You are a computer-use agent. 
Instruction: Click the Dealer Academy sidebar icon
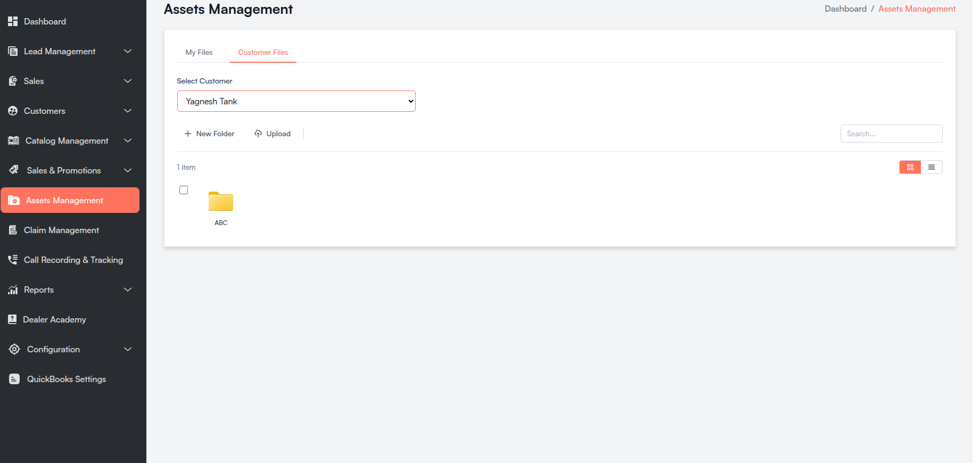pos(12,319)
